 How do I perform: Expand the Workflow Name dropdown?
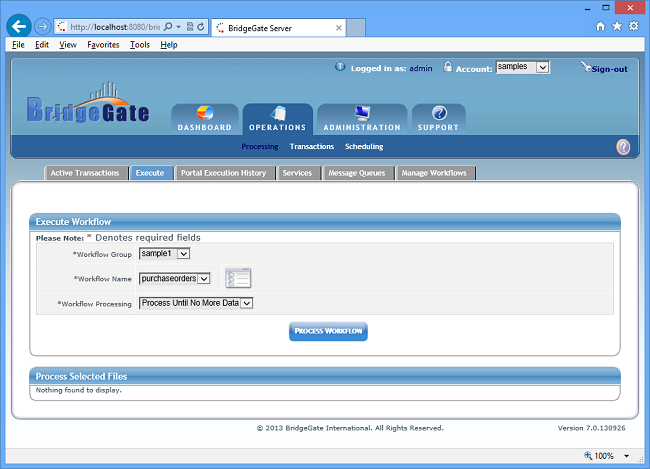click(x=175, y=278)
